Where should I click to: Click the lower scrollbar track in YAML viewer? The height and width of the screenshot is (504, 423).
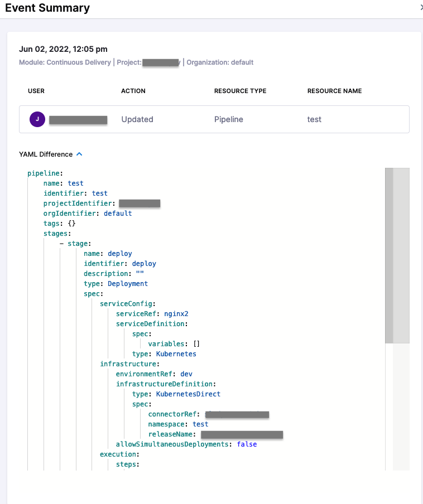pyautogui.click(x=397, y=407)
